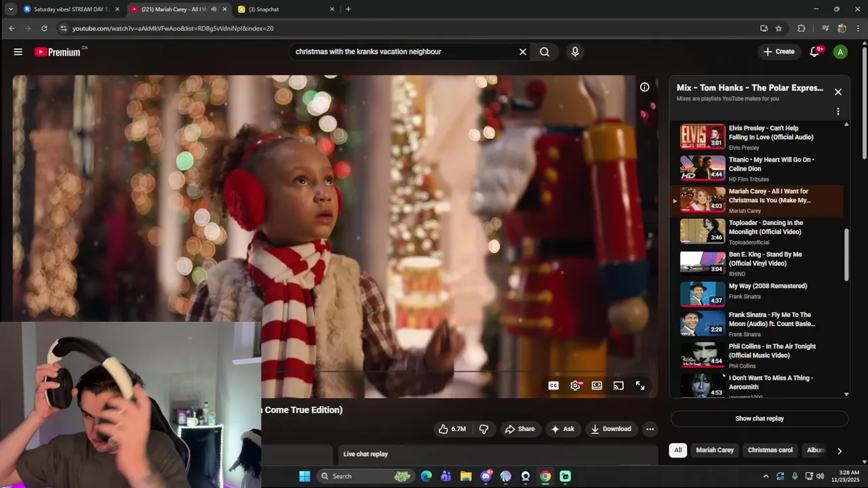Select the Christmas carol filter chip
This screenshot has height=488, width=868.
[x=770, y=450]
